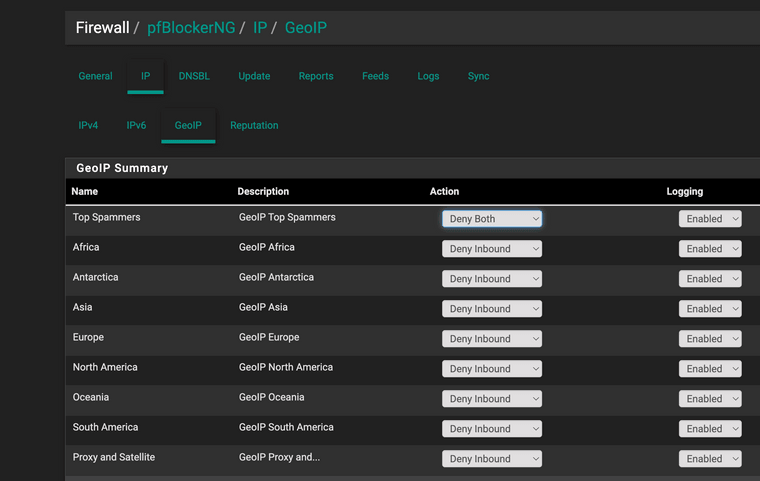Click the 'GeoIP Oceania' description
Screen dimensions: 760x481
(271, 398)
